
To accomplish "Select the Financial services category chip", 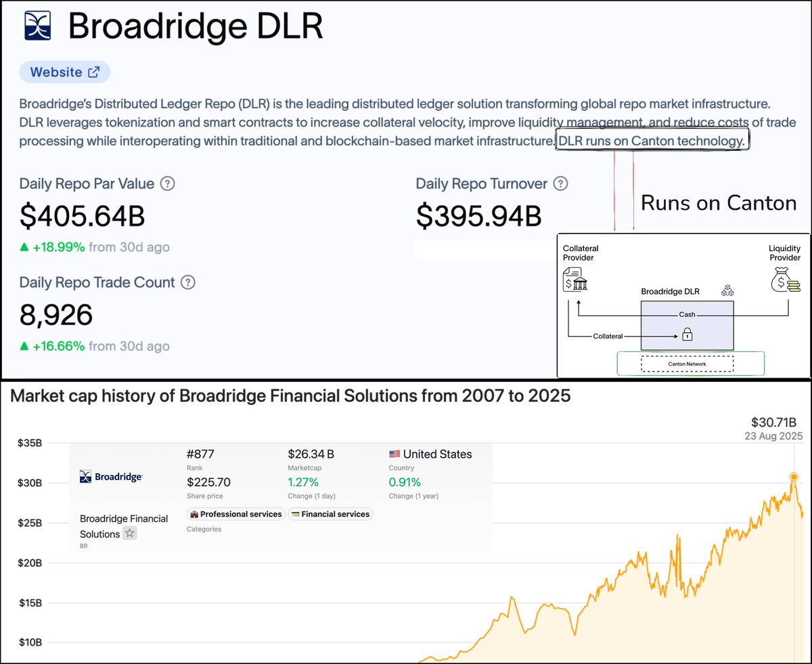I will tap(331, 514).
